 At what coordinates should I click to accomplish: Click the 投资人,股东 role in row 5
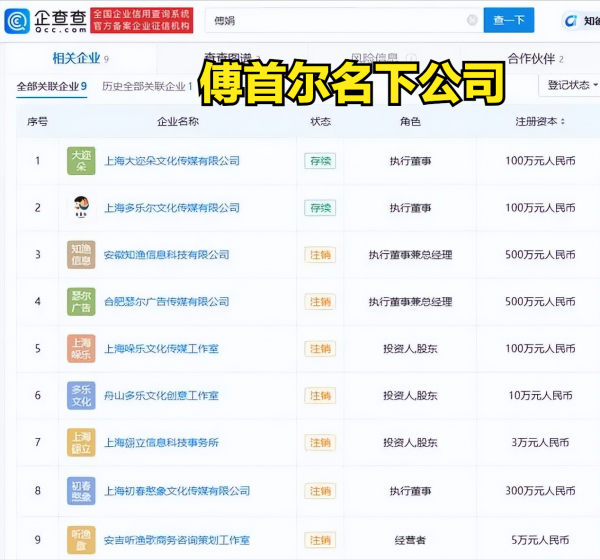(410, 349)
